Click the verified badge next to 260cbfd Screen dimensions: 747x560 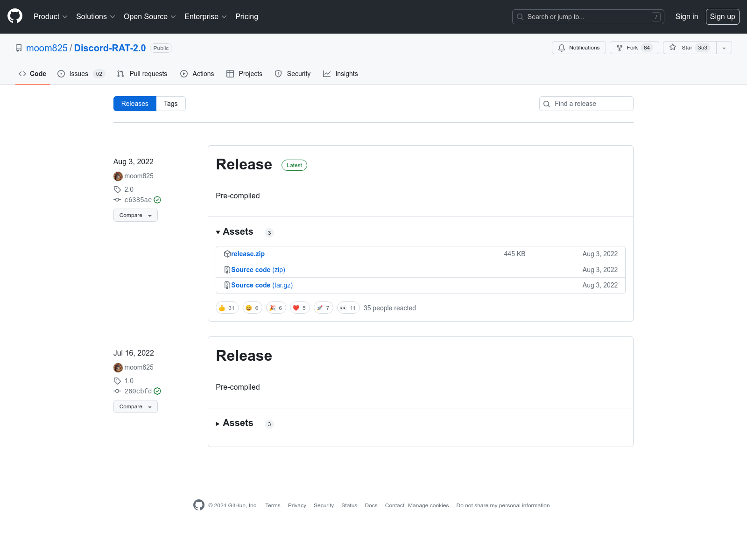157,391
